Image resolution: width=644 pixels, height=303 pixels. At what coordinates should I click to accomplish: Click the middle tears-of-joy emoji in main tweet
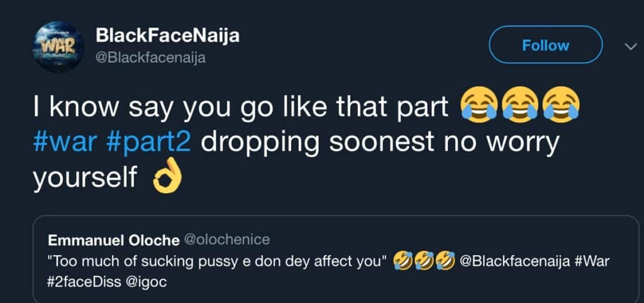click(x=521, y=106)
